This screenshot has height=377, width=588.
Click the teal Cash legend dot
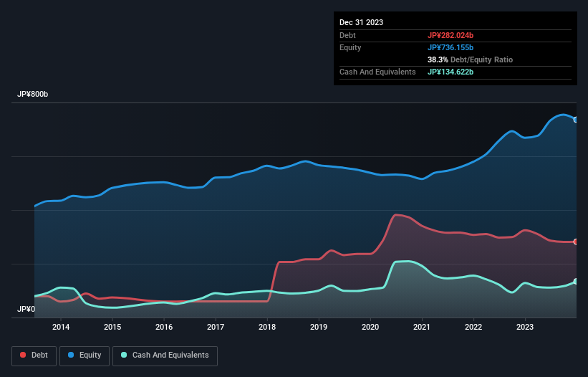(x=124, y=355)
